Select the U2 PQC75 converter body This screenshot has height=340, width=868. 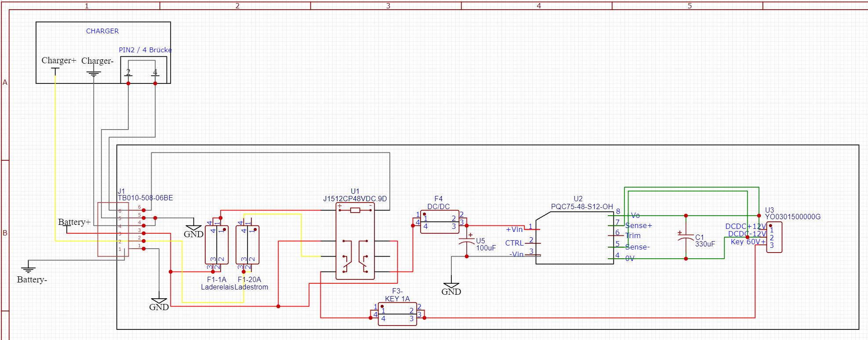(575, 238)
